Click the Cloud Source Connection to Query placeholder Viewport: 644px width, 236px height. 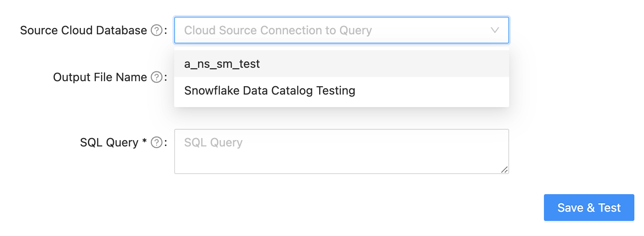tap(278, 31)
